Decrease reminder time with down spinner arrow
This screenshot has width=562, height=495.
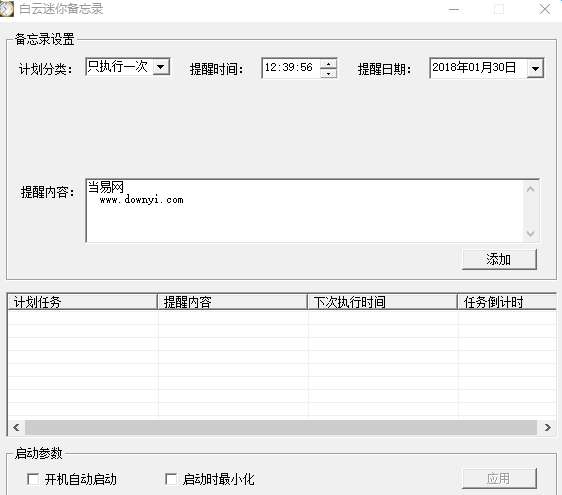(328, 73)
